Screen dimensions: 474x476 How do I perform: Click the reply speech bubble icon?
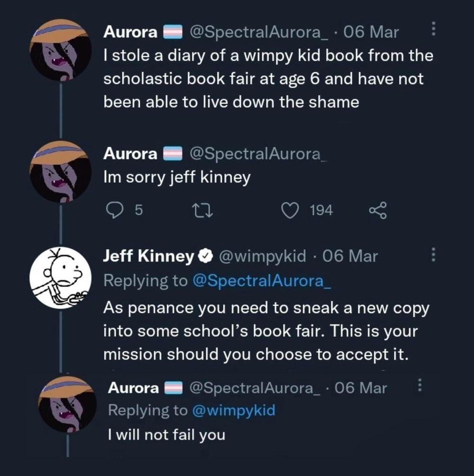(x=113, y=210)
